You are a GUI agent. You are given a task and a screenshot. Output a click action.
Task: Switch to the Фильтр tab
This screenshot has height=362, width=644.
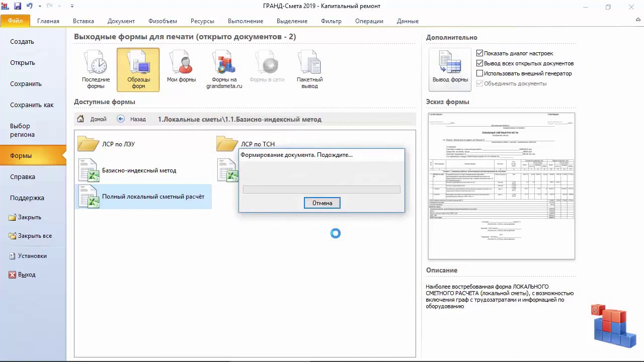point(331,21)
